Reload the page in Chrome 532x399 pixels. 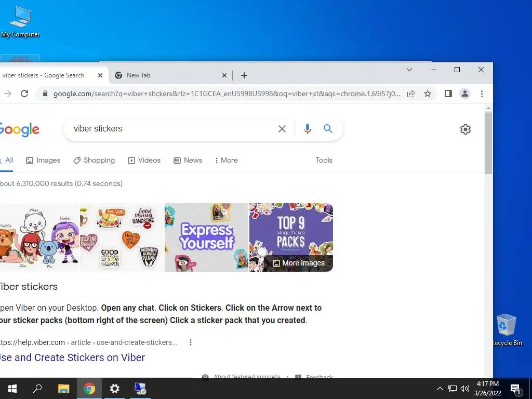24,94
